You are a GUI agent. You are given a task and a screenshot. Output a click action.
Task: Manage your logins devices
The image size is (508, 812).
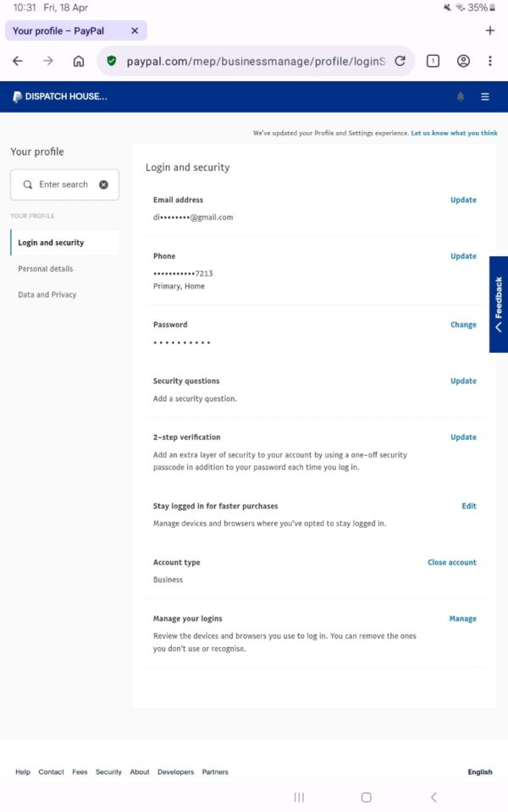(x=462, y=619)
